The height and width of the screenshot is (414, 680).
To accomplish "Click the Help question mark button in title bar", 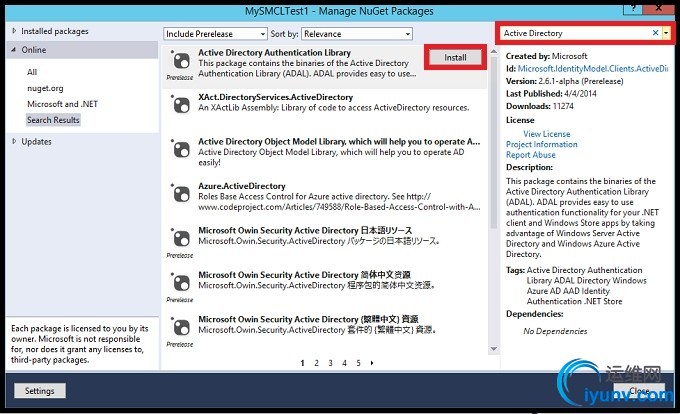I will (x=633, y=9).
